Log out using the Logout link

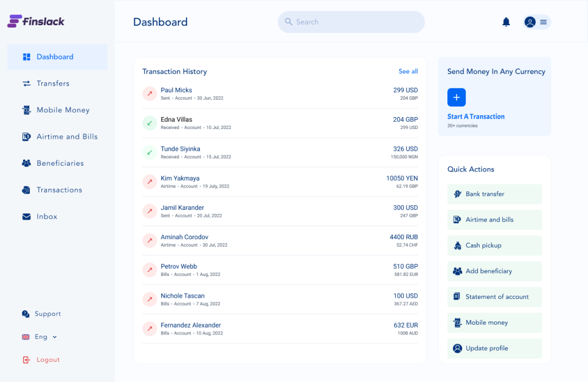pyautogui.click(x=48, y=360)
